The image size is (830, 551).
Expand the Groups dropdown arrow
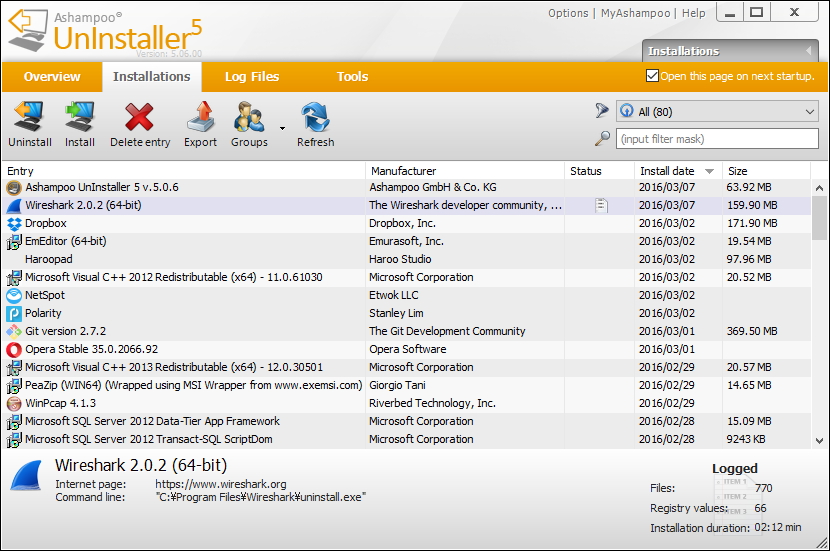(x=282, y=128)
